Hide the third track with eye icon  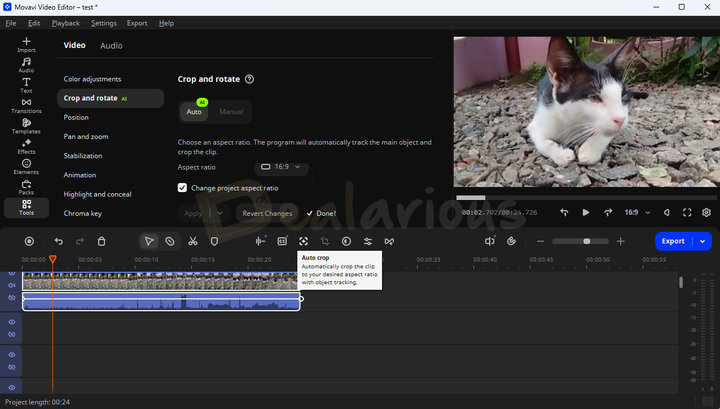12,355
